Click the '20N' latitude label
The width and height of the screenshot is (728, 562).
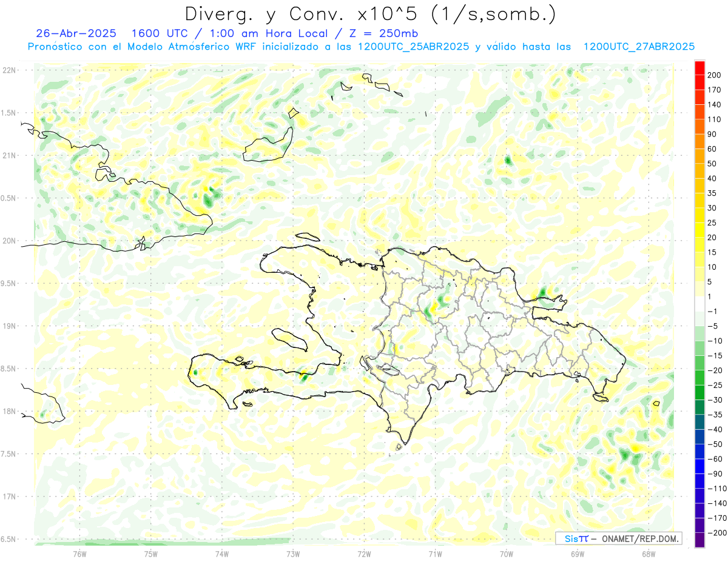pyautogui.click(x=10, y=241)
